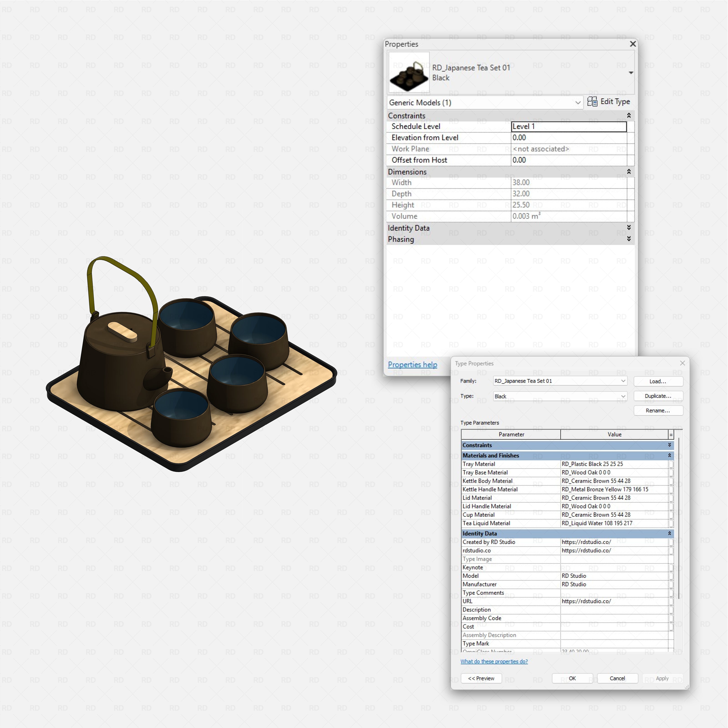
Task: Click the Duplicate... button
Action: click(x=658, y=396)
